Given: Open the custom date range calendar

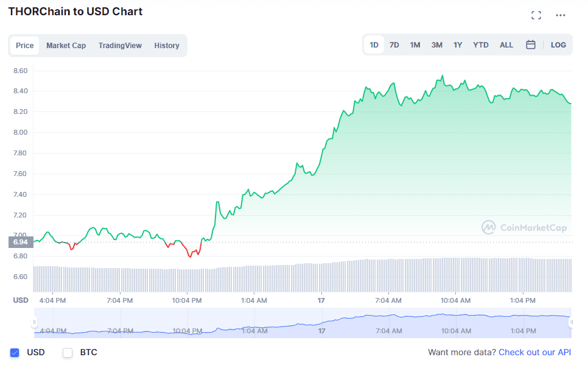Looking at the screenshot, I should pos(530,44).
